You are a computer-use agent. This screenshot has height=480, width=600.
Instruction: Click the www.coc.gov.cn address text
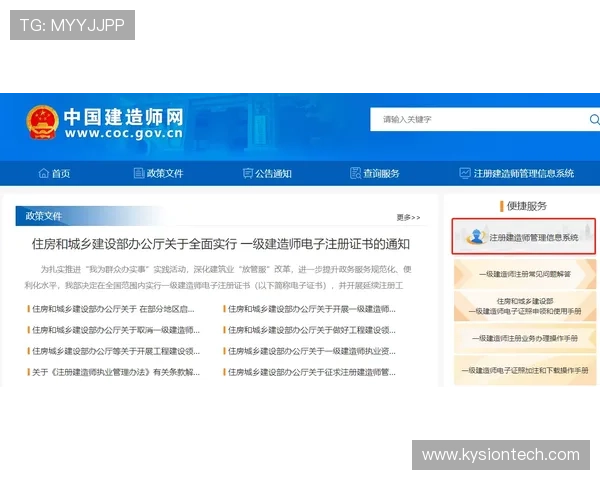coord(124,133)
